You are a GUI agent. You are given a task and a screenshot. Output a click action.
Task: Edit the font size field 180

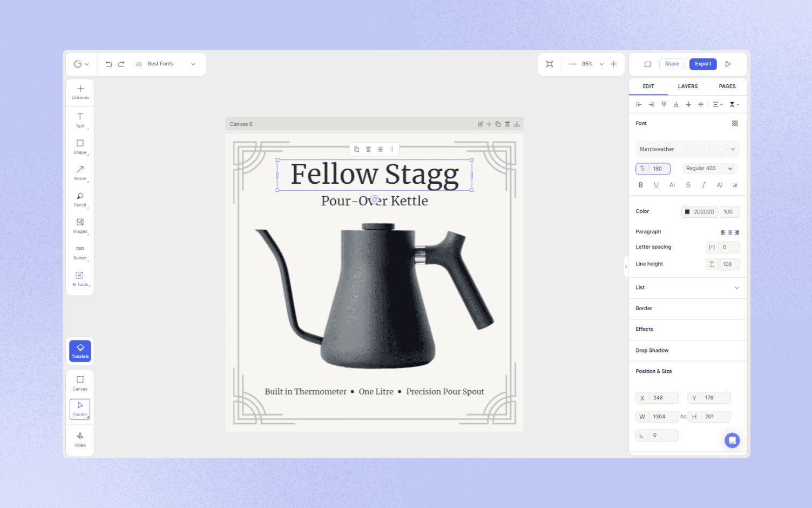[653, 169]
